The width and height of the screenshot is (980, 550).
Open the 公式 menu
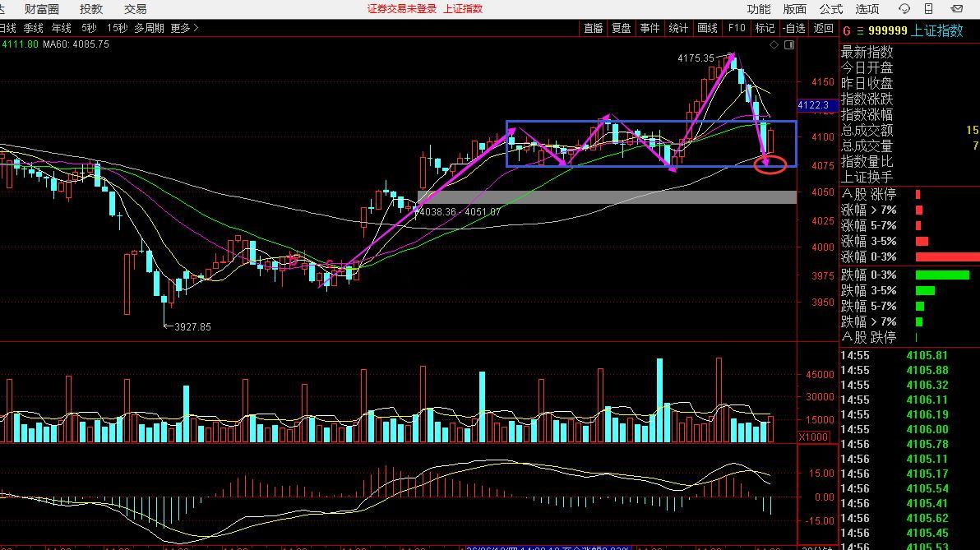[x=831, y=9]
